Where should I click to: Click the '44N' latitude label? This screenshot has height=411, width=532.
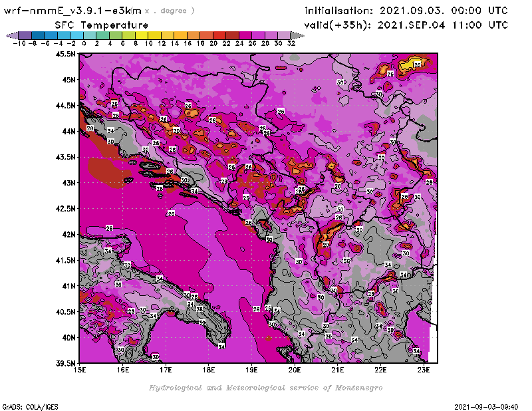68,131
